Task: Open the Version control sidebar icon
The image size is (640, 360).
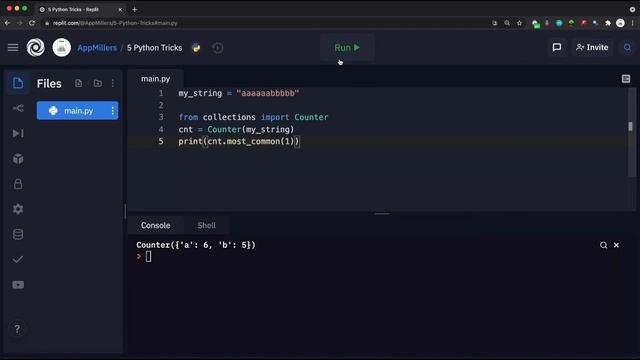Action: (x=18, y=108)
